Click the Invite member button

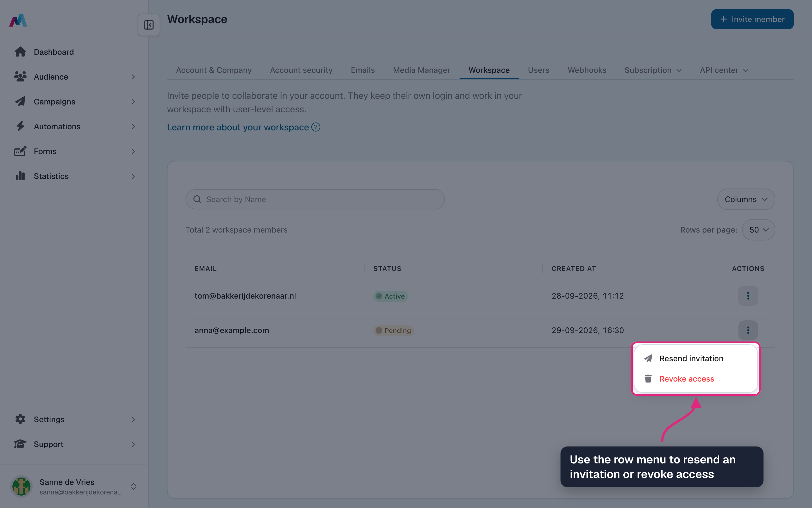pyautogui.click(x=752, y=19)
